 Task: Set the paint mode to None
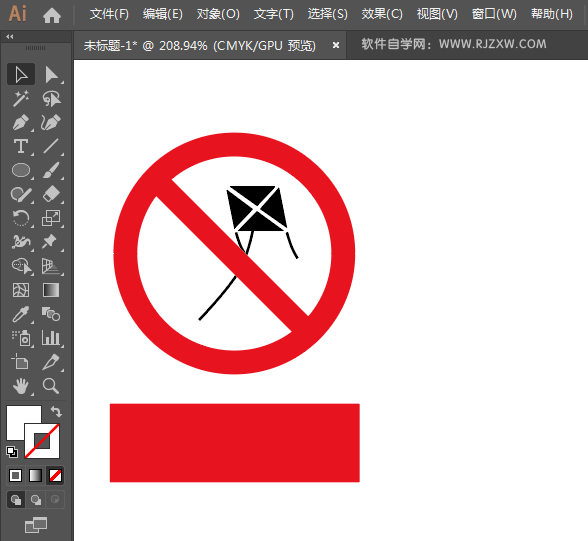pyautogui.click(x=56, y=475)
